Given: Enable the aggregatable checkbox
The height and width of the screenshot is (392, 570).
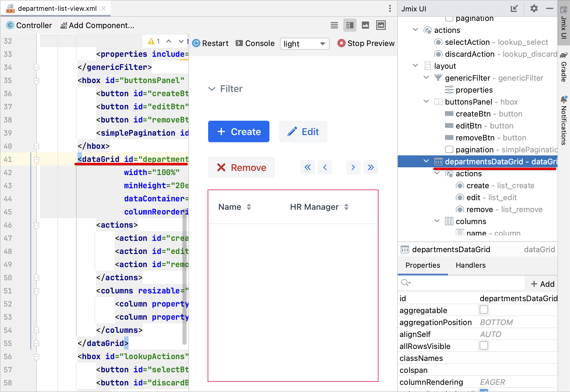Looking at the screenshot, I should tap(484, 310).
